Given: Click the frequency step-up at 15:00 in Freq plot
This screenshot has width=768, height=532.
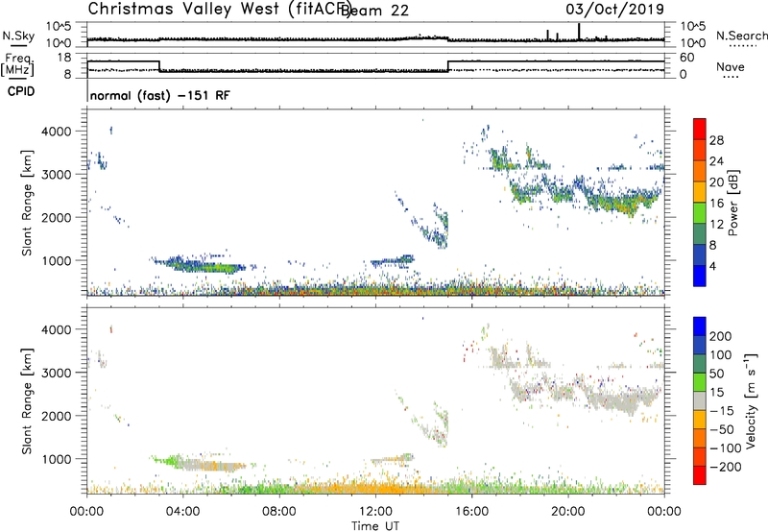Looking at the screenshot, I should click(x=448, y=66).
